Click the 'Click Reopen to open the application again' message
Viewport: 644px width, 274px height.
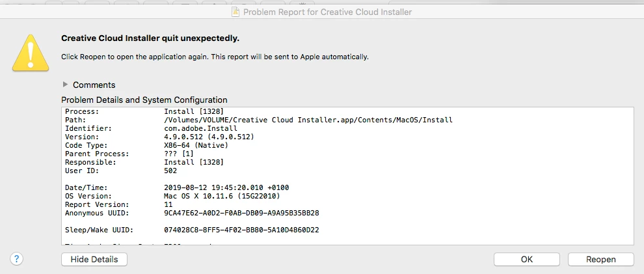pyautogui.click(x=215, y=57)
